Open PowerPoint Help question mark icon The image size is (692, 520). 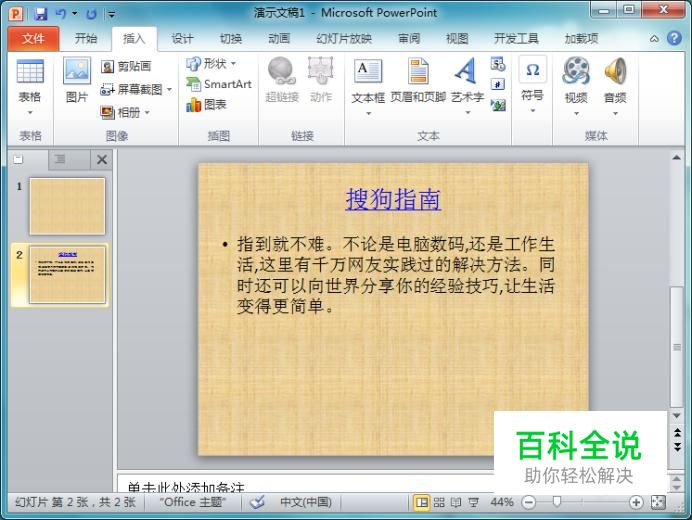tap(674, 38)
